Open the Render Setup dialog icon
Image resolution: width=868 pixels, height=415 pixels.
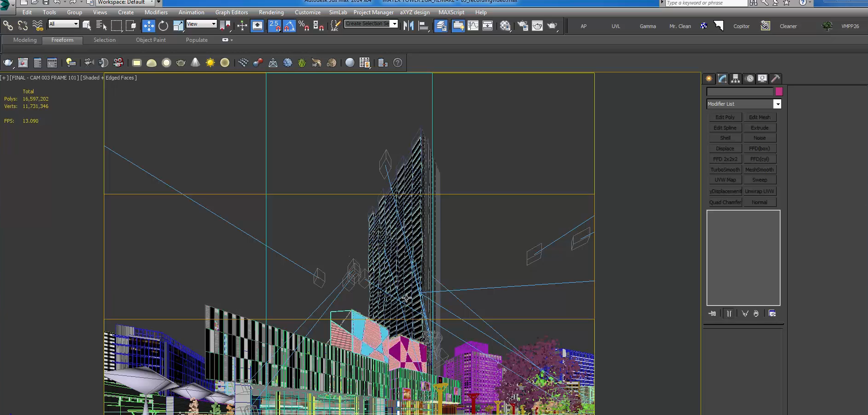point(523,26)
